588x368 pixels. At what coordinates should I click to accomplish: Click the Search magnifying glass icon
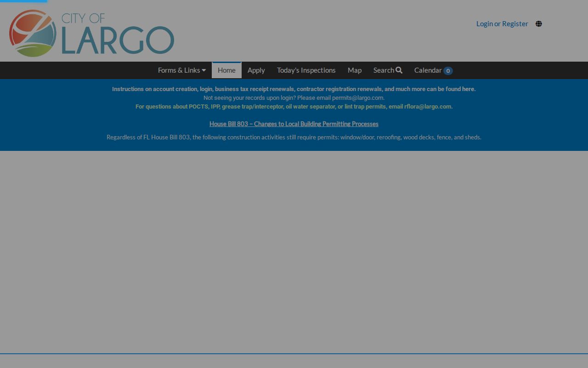pyautogui.click(x=399, y=70)
